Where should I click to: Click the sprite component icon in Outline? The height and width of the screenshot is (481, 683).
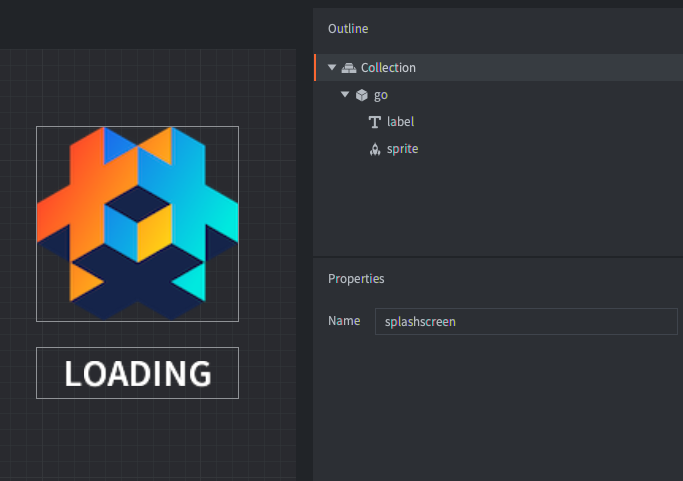(x=375, y=149)
